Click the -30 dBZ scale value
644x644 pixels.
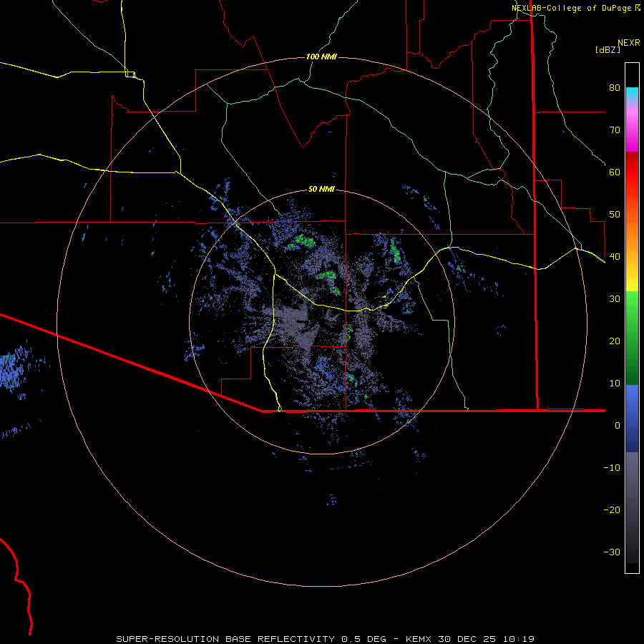tap(612, 552)
